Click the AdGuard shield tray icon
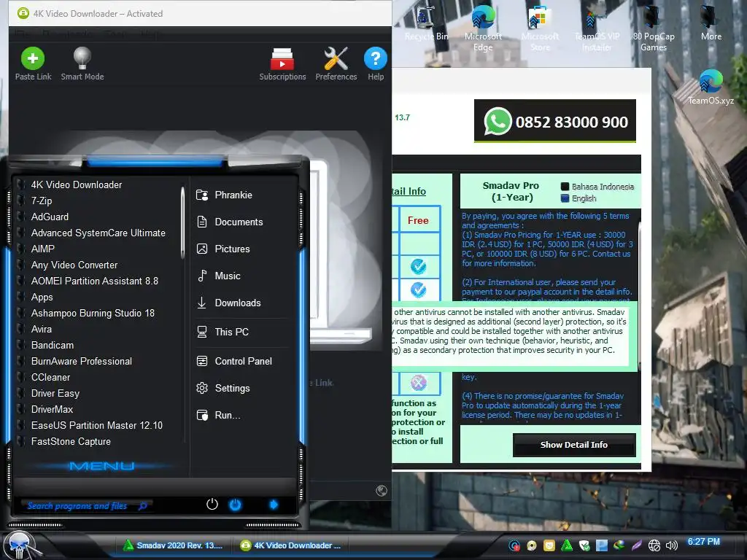This screenshot has height=560, width=747. (x=584, y=545)
